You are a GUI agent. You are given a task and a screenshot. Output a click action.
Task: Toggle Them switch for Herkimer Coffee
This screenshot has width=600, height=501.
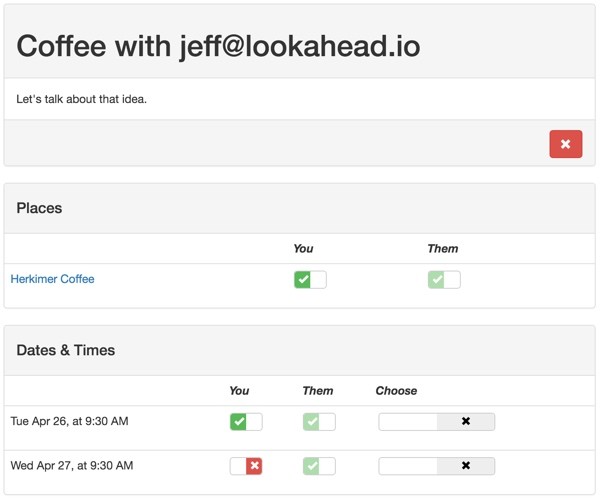(x=444, y=279)
